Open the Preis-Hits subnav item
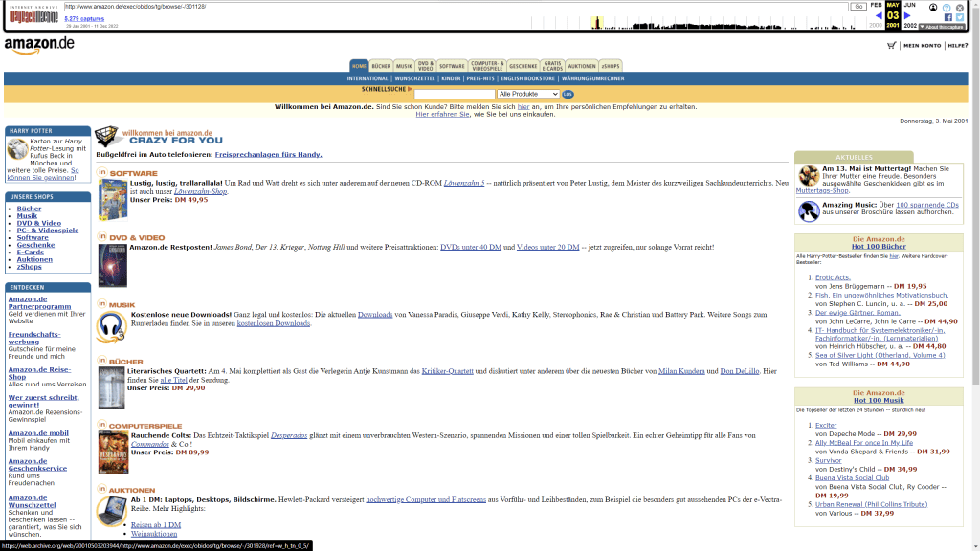 pyautogui.click(x=480, y=78)
